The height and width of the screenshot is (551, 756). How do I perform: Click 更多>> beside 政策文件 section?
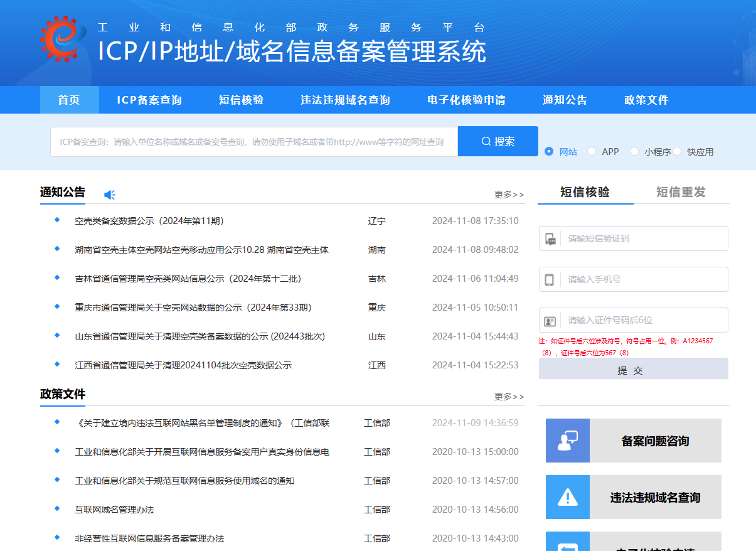pos(509,397)
